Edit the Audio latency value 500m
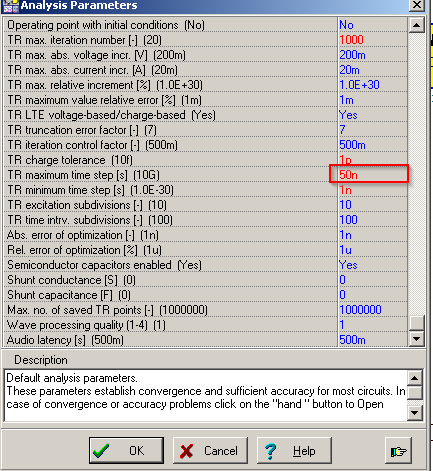Screen dimensions: 433x471 coord(372,340)
